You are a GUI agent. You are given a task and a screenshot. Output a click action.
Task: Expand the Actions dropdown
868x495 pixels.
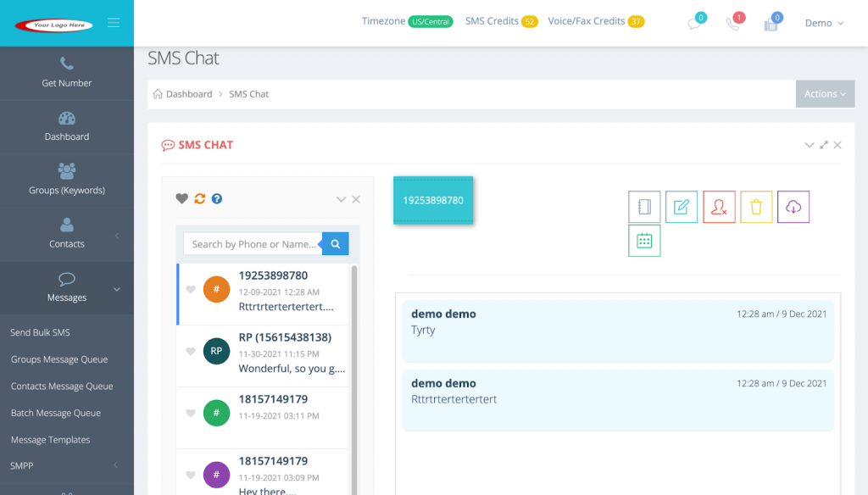point(824,93)
